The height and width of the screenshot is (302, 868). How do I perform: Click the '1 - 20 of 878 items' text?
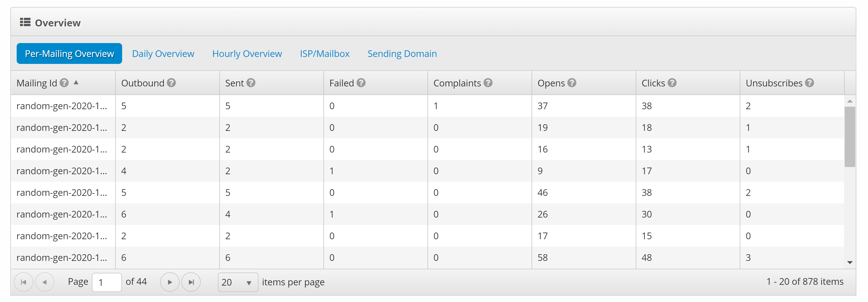(x=805, y=281)
